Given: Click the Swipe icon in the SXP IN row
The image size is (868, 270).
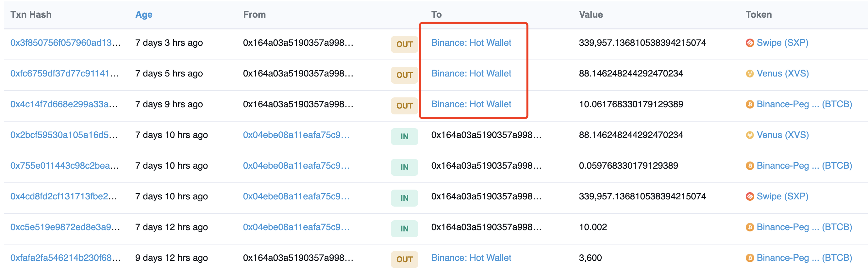Looking at the screenshot, I should click(x=750, y=196).
